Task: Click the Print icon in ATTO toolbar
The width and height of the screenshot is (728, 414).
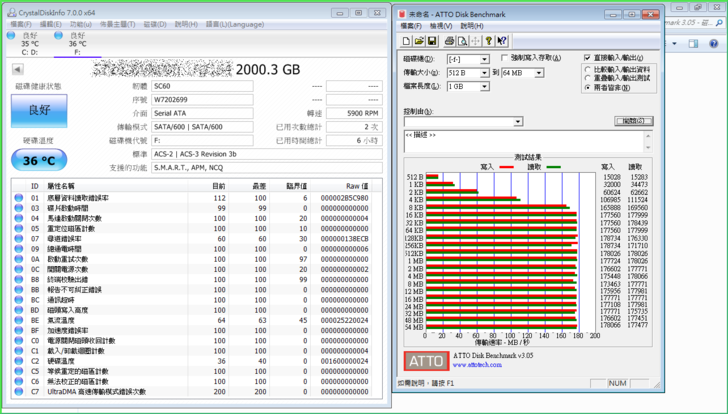Action: tap(449, 41)
